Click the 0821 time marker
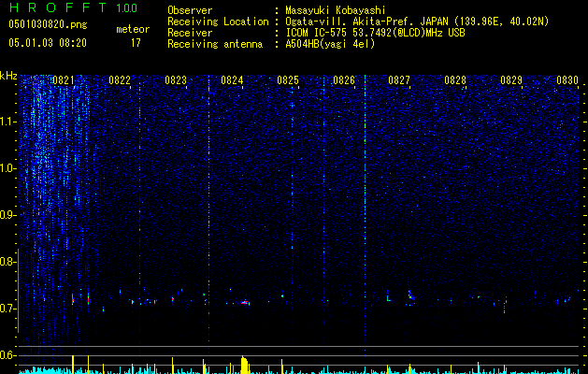Viewport: 588px width, 374px height. click(x=64, y=80)
